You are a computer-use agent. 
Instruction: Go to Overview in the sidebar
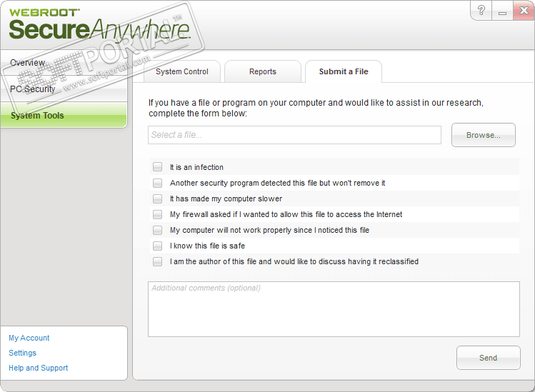(64, 63)
